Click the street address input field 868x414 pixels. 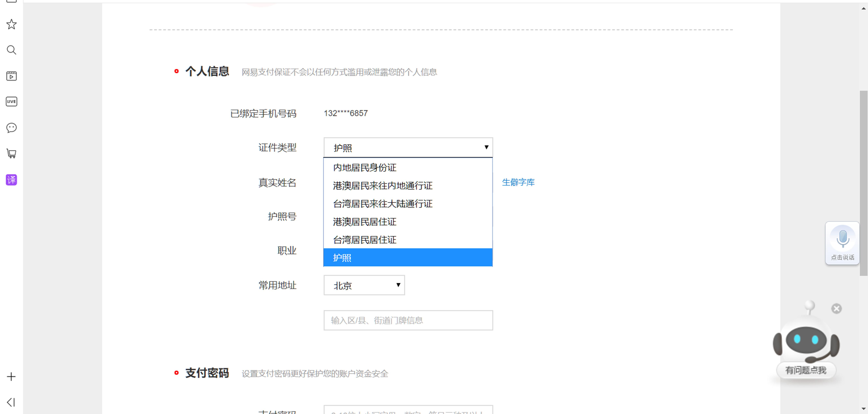408,320
